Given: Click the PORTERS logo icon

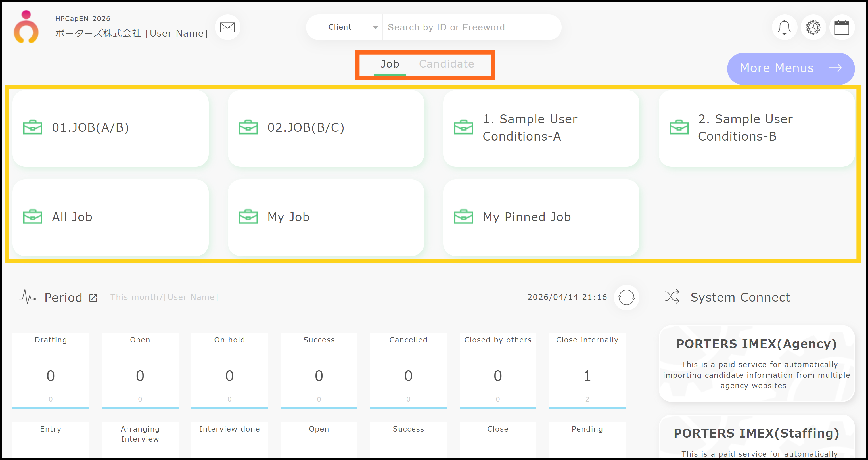Looking at the screenshot, I should (26, 27).
